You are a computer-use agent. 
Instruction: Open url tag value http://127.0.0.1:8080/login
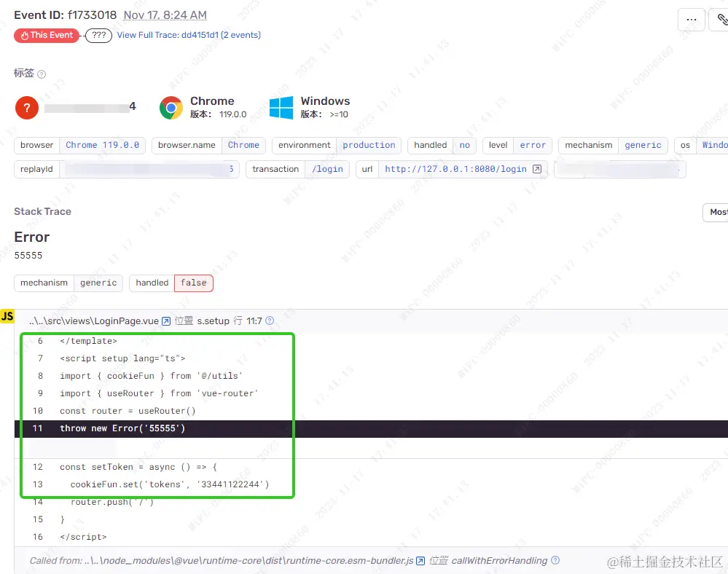[x=455, y=170]
